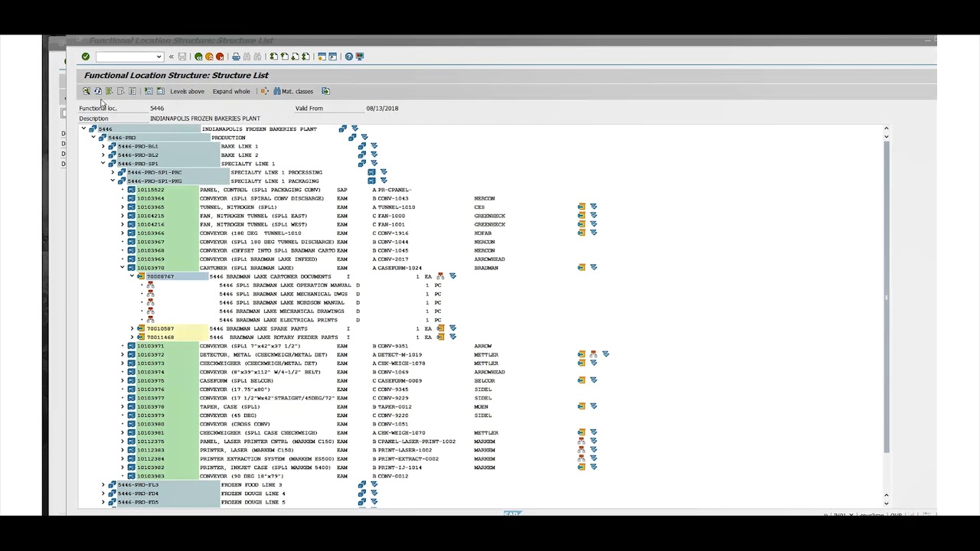Collapse the 5446-PRO-SP1 Specialty Line 1 node
980x551 pixels.
(x=103, y=164)
